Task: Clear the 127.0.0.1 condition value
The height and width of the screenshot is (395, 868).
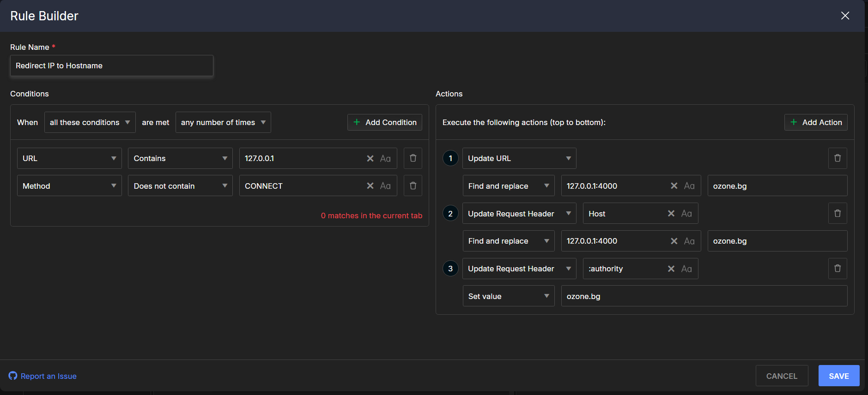Action: 370,159
